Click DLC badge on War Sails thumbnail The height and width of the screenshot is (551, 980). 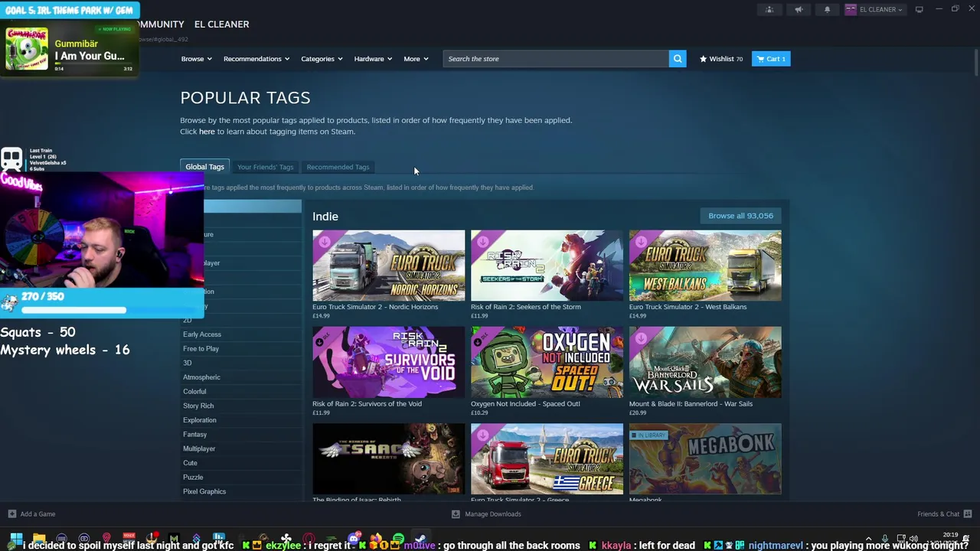click(x=642, y=338)
